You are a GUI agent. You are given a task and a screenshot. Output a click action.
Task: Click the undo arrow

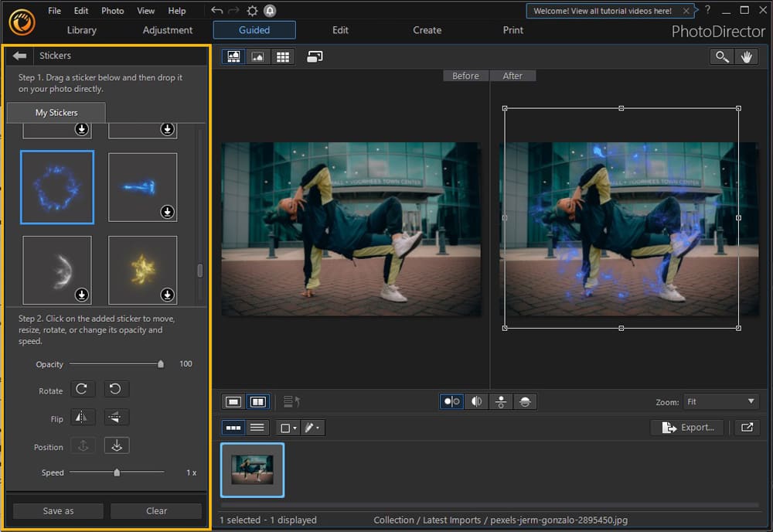(217, 11)
